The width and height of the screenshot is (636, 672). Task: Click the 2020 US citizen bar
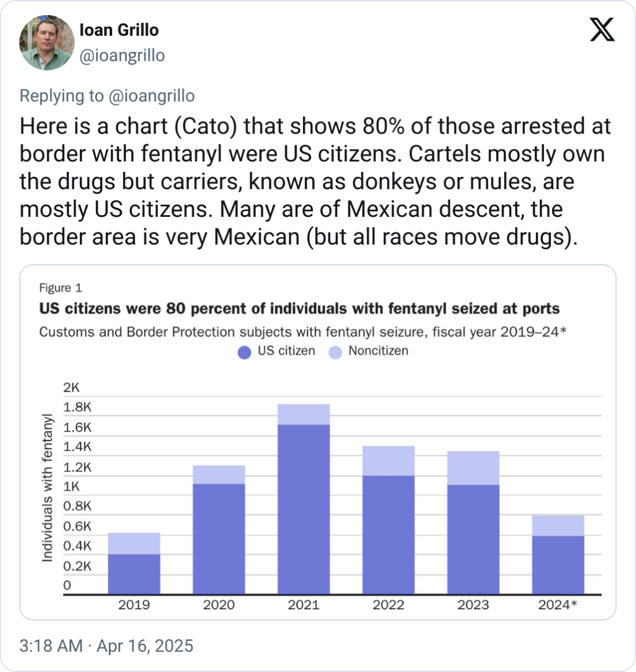(219, 538)
